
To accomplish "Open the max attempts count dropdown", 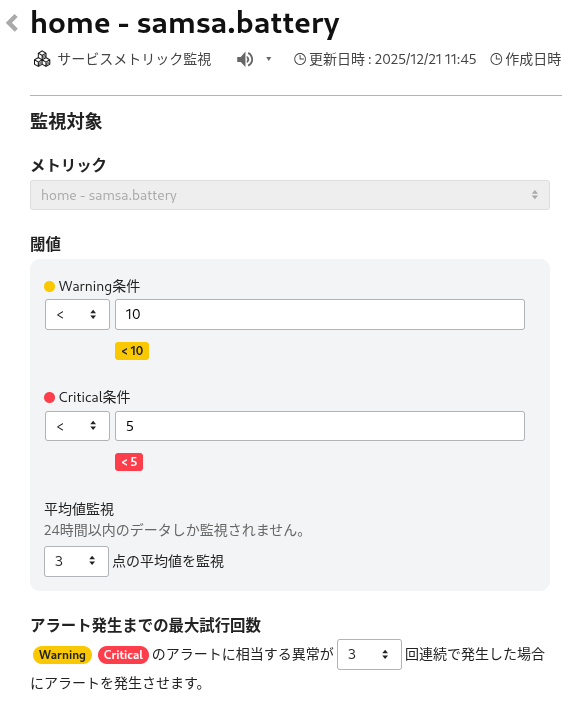I will 369,655.
